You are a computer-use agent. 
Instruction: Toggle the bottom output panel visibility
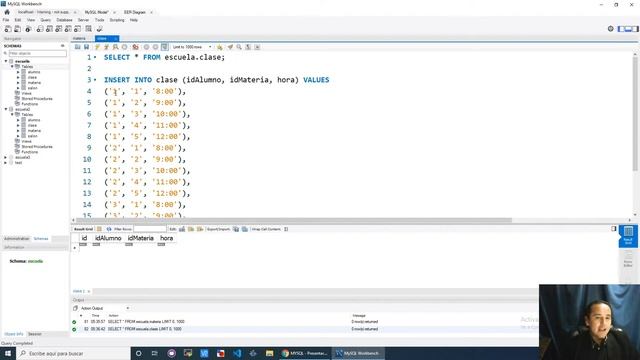point(628,29)
